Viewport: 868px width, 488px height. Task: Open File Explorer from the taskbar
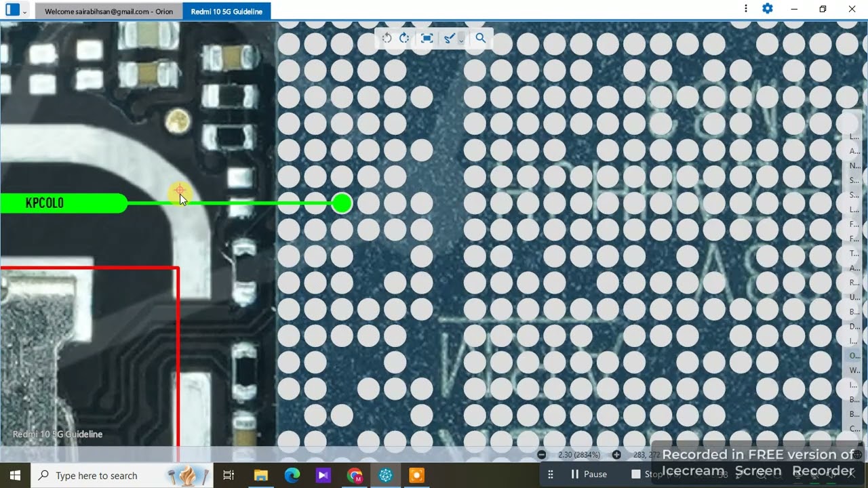[261, 475]
